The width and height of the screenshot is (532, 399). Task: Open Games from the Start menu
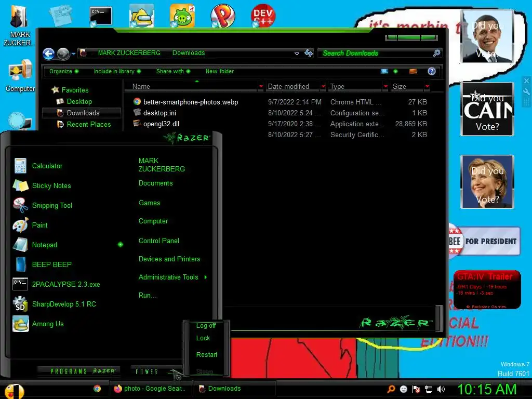149,203
